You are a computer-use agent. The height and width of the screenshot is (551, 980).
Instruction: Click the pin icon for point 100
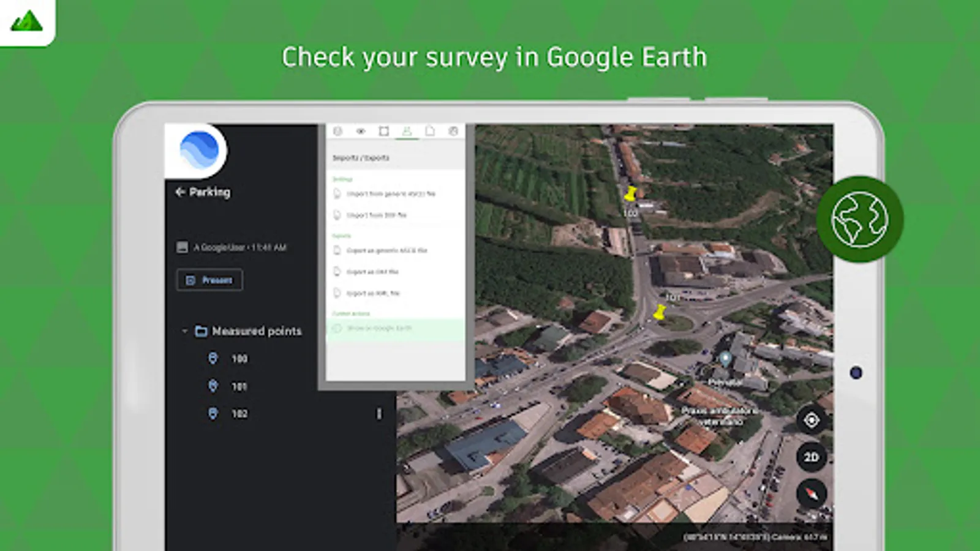tap(213, 358)
